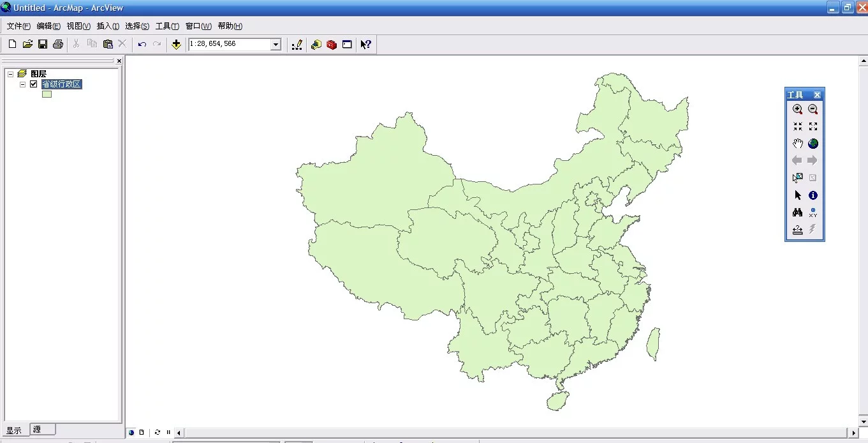This screenshot has height=443, width=868.
Task: Collapse the 图层 data frame node
Action: (x=11, y=74)
